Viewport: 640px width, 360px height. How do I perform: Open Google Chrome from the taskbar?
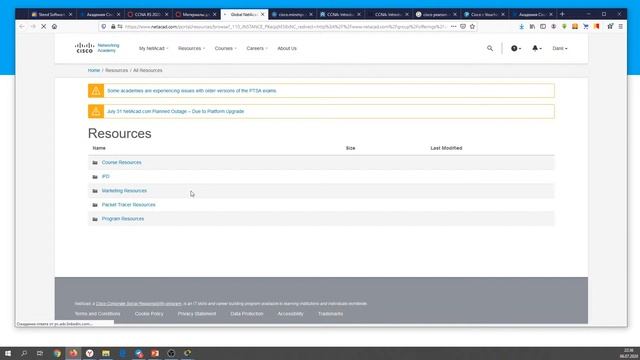pyautogui.click(x=57, y=353)
